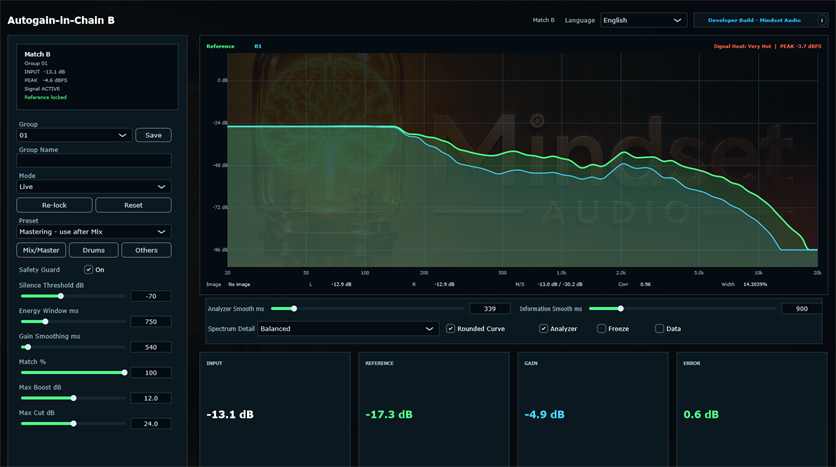Click the PEAK -3.7 dBFS readout on graph
This screenshot has height=467, width=836.
click(x=800, y=46)
